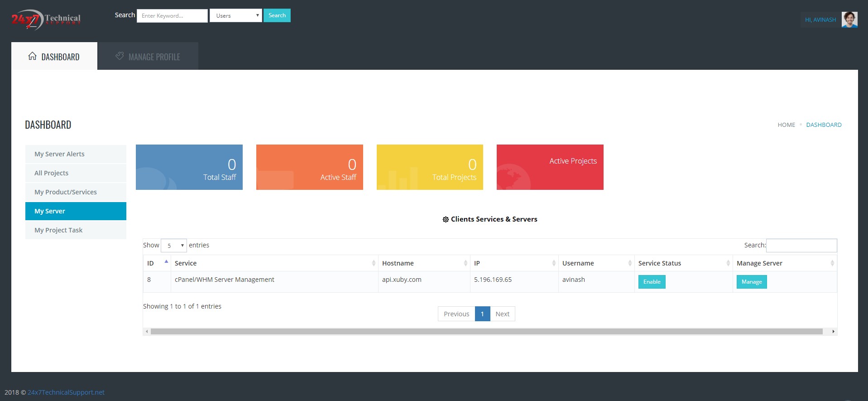Sort table by ID column arrow
The width and height of the screenshot is (868, 401).
tap(166, 262)
